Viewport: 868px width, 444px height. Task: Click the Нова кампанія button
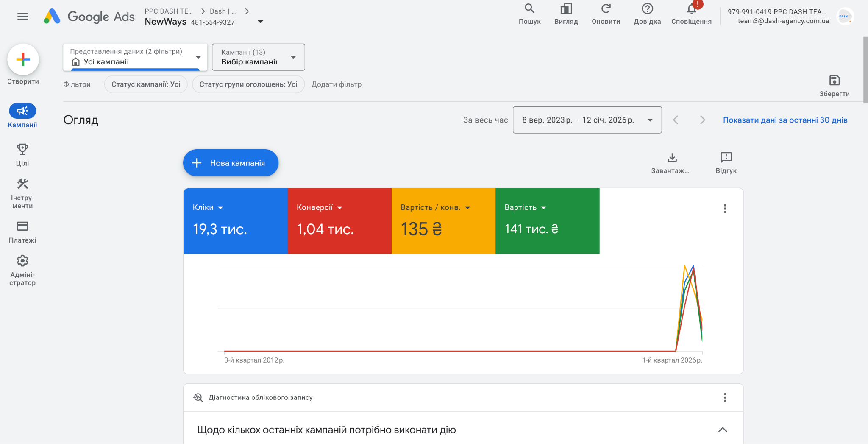(x=231, y=163)
